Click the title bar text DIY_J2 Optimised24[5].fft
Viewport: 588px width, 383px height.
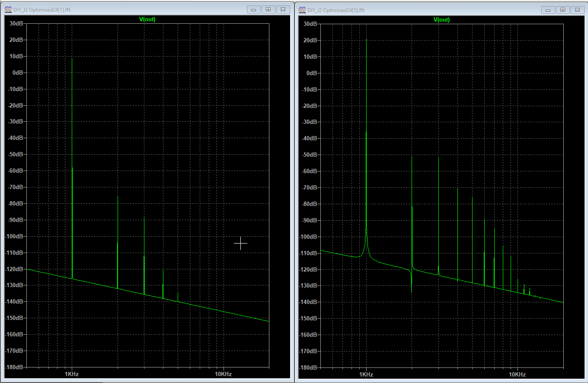[x=336, y=9]
